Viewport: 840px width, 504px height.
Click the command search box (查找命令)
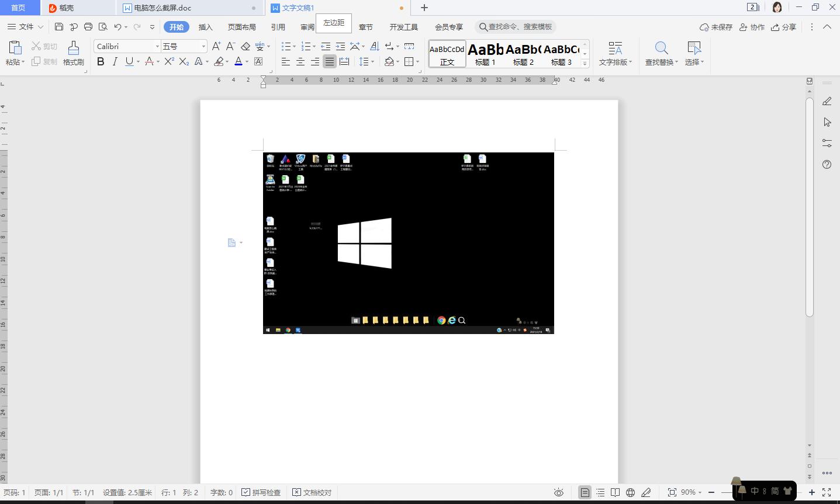point(516,27)
